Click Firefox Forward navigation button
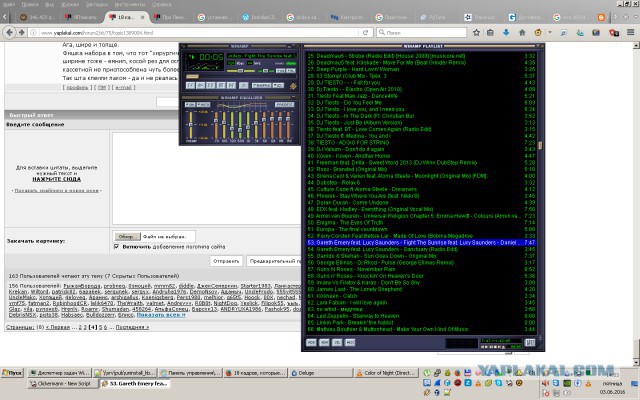 pyautogui.click(x=21, y=32)
